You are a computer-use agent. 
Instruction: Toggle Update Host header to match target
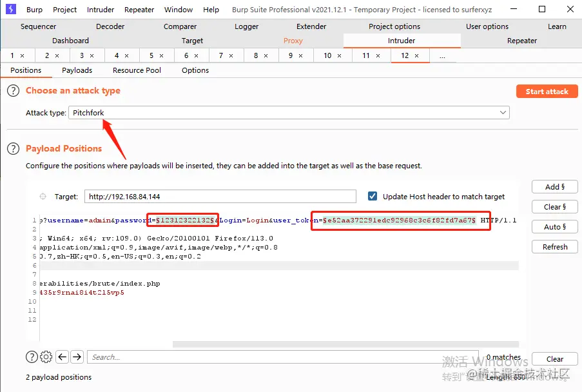coord(373,196)
